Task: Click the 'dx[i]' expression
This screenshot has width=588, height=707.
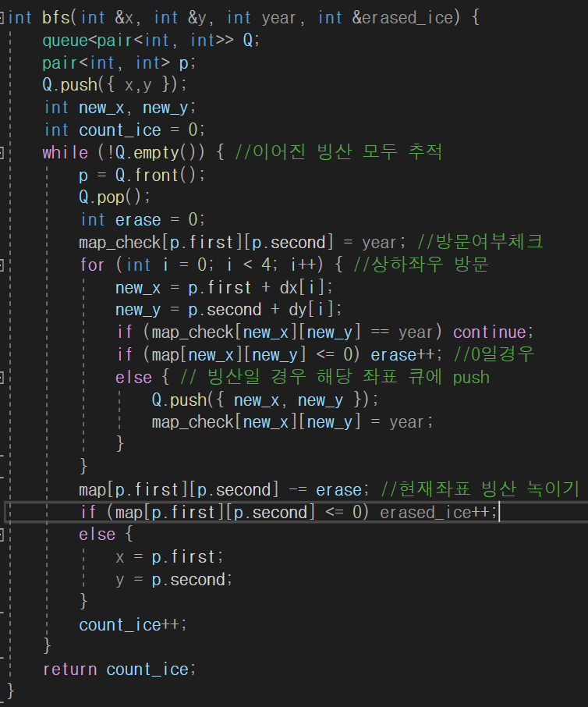Action: [x=302, y=288]
